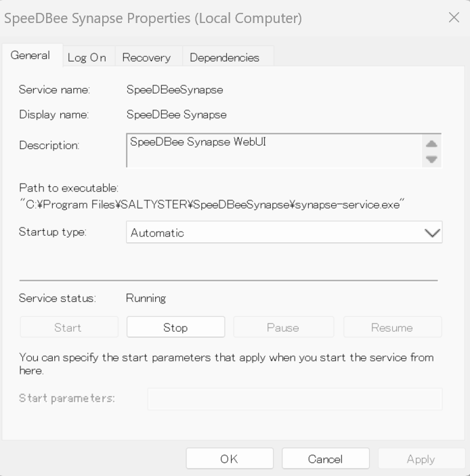Image resolution: width=470 pixels, height=476 pixels.
Task: Click the greyed-out Start button
Action: (x=68, y=328)
